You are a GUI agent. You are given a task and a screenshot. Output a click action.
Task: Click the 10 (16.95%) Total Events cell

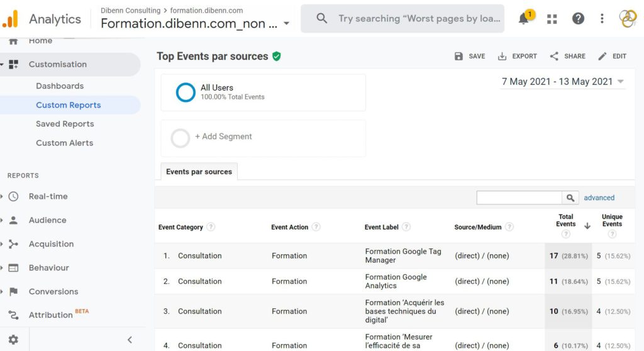click(x=569, y=311)
